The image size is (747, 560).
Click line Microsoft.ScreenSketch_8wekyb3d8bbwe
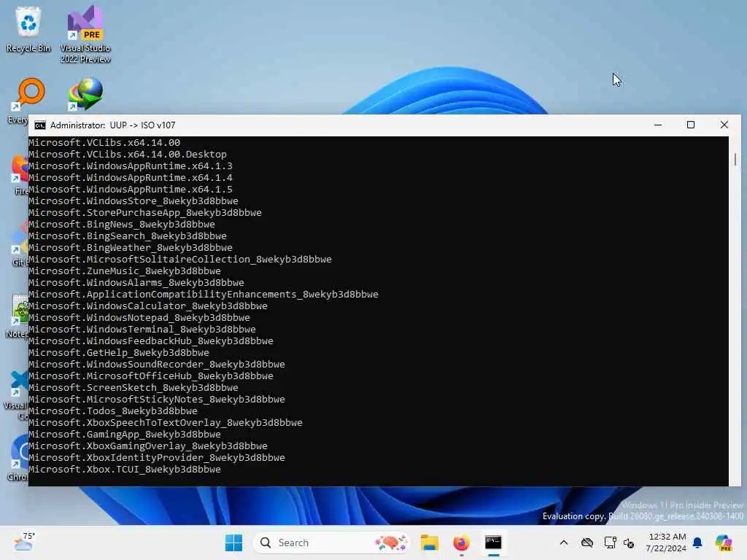pos(133,388)
